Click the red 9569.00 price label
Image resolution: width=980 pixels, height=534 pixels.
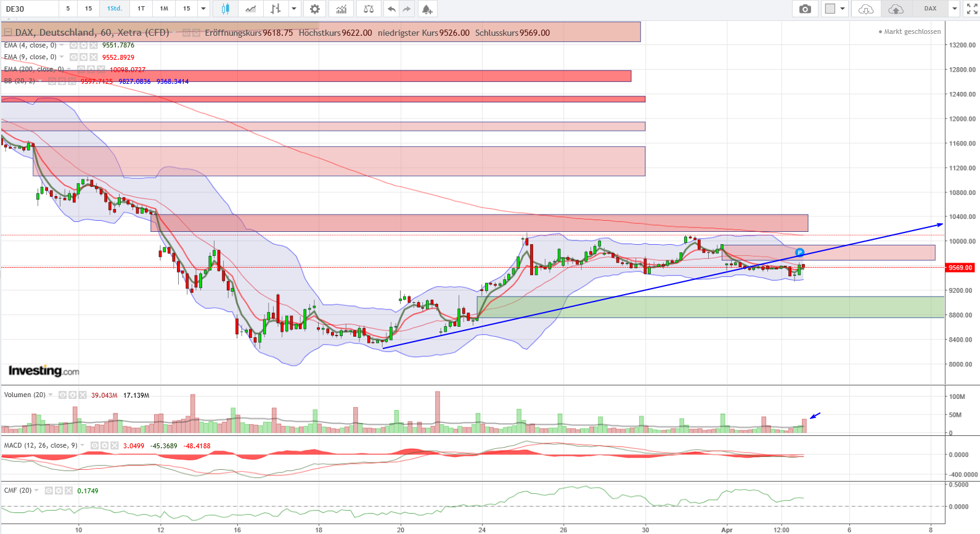pos(960,268)
